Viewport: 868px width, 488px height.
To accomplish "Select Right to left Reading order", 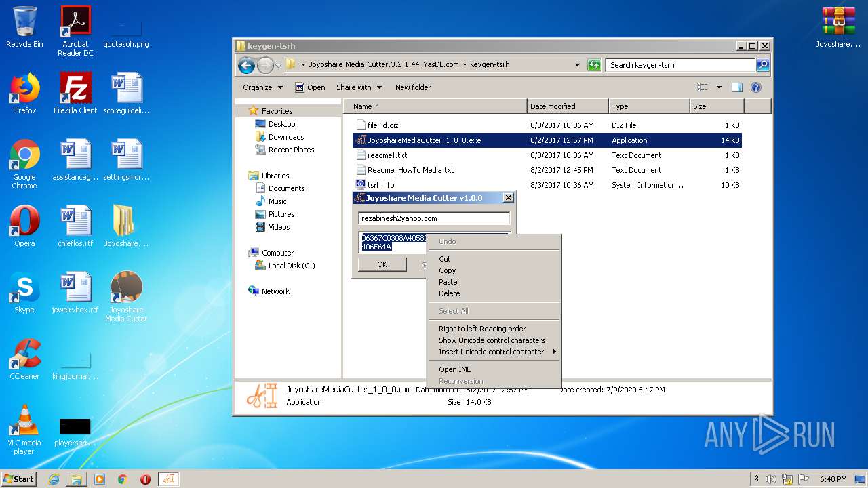I will [494, 329].
